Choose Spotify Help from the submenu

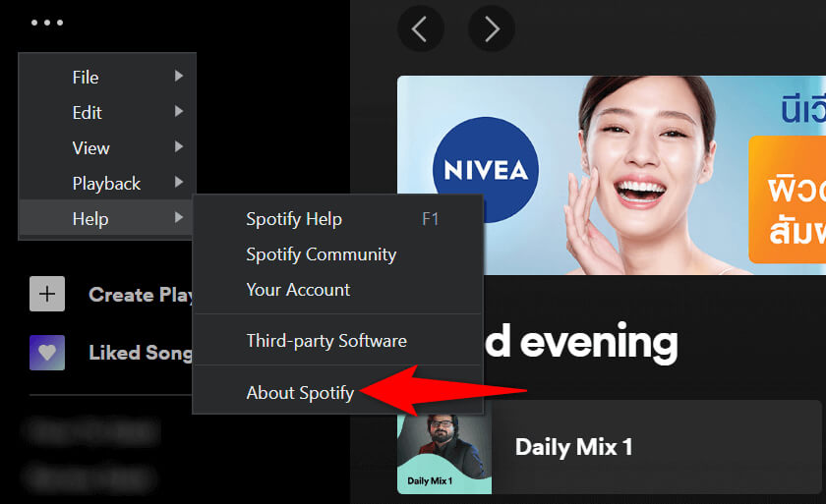pos(337,219)
